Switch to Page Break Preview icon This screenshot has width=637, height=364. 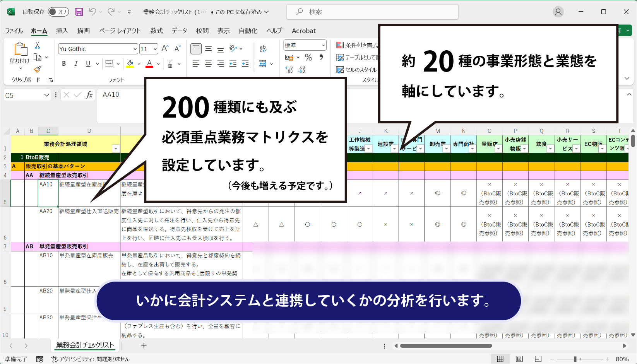[x=538, y=359]
